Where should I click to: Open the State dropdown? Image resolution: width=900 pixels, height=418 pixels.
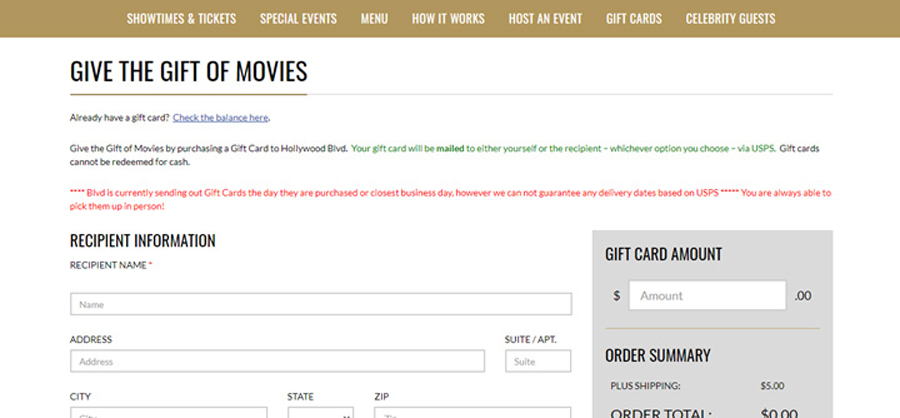pos(320,413)
